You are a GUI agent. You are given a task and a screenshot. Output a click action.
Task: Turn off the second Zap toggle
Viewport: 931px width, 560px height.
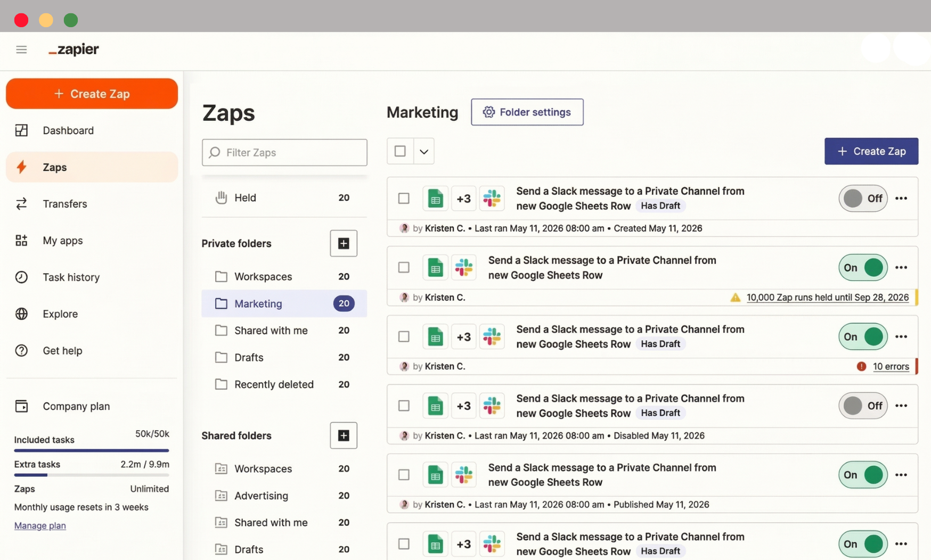click(863, 267)
